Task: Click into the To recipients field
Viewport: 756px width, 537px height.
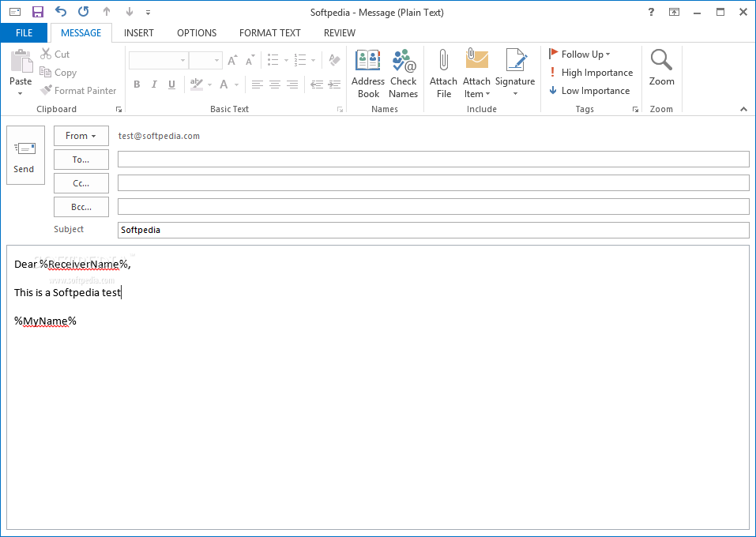Action: tap(434, 159)
